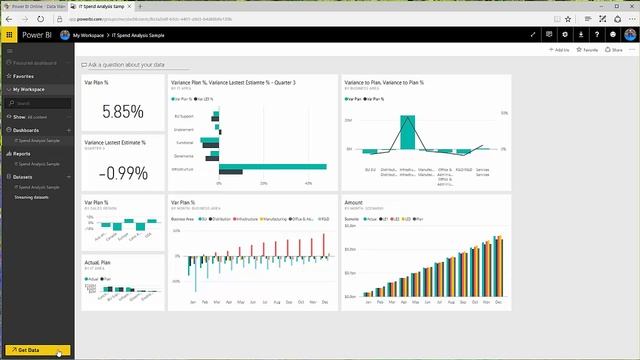Open the settings gear in Power BI header

click(565, 35)
